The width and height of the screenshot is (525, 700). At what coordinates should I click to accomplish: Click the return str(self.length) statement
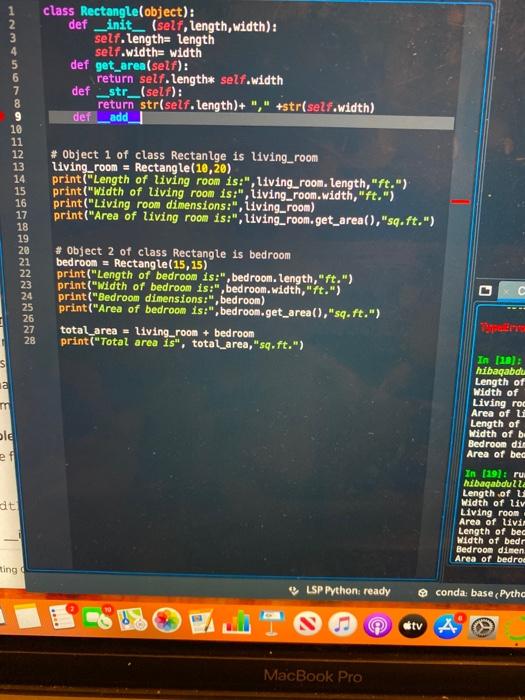(x=236, y=105)
